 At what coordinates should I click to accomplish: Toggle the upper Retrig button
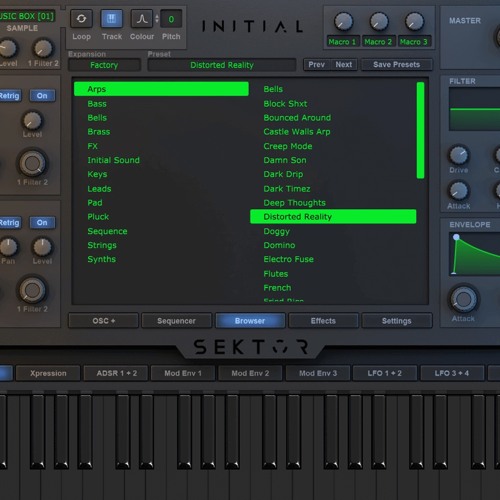click(x=10, y=96)
